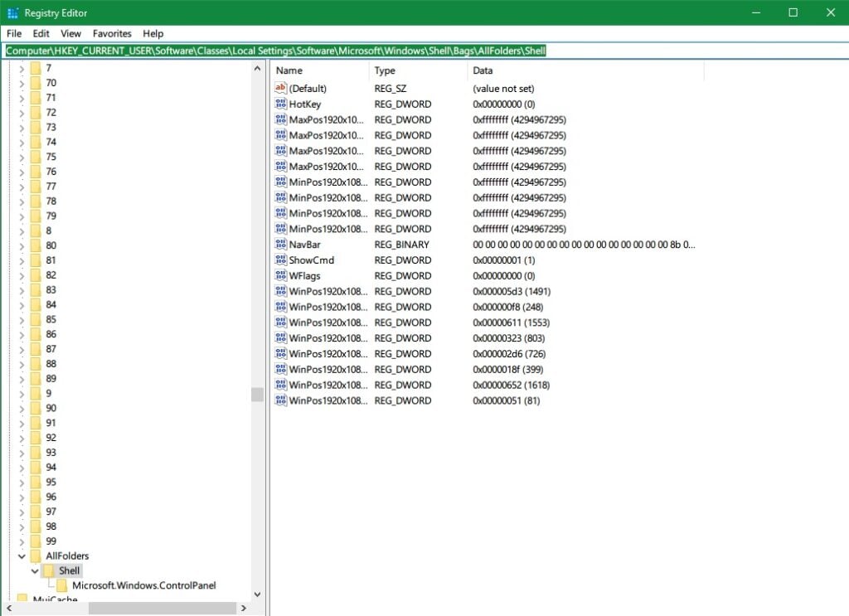
Task: Open the Favorites menu
Action: coord(111,33)
